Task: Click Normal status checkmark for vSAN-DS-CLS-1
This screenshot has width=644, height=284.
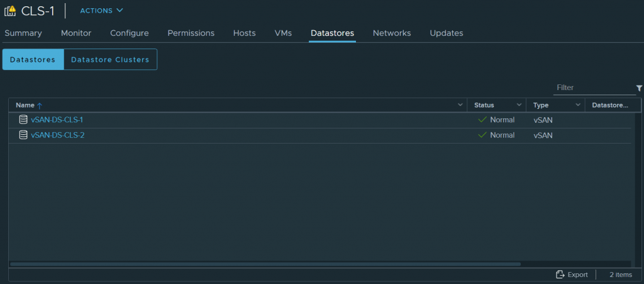Action: click(482, 120)
